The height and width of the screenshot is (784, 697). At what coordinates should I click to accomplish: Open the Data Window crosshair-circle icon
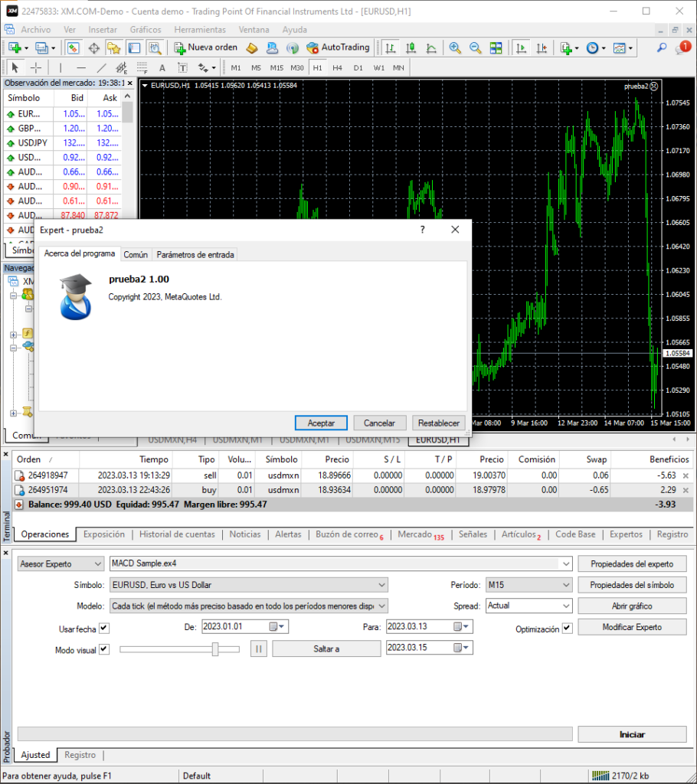coord(93,48)
